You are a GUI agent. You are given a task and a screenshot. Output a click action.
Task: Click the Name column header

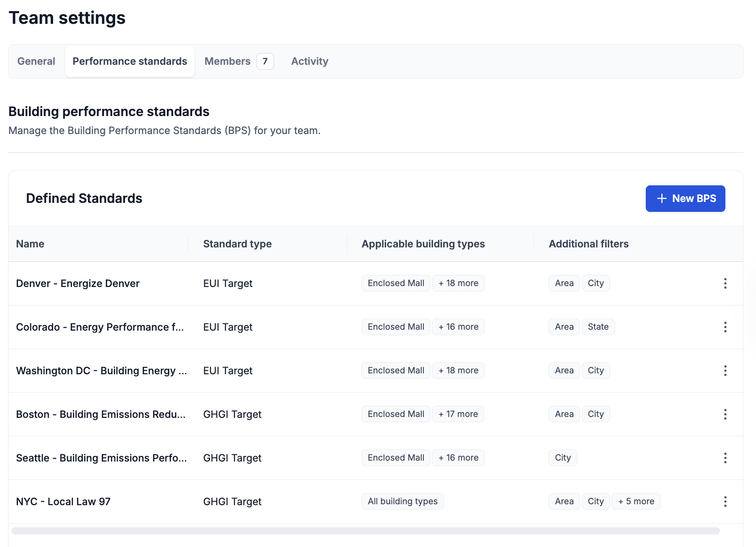(30, 244)
